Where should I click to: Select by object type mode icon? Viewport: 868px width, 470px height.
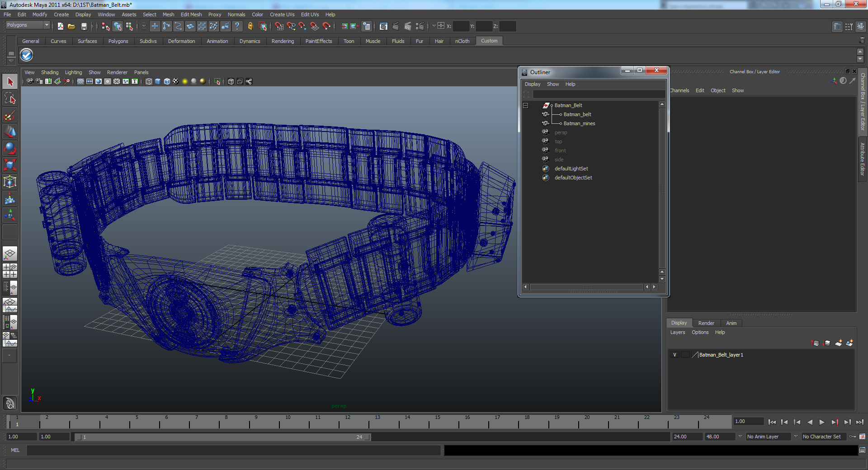[x=118, y=27]
